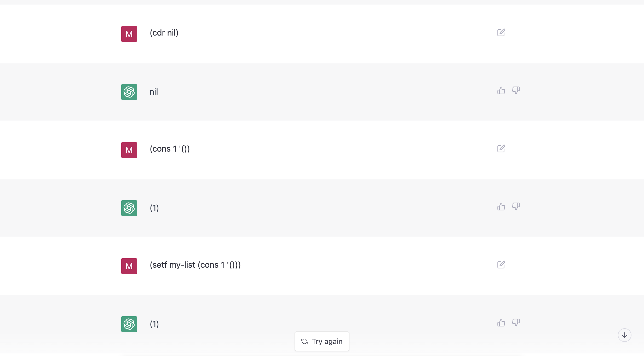The height and width of the screenshot is (356, 644).
Task: Click the M avatar beside "(cons 1 '())"
Action: coord(129,150)
